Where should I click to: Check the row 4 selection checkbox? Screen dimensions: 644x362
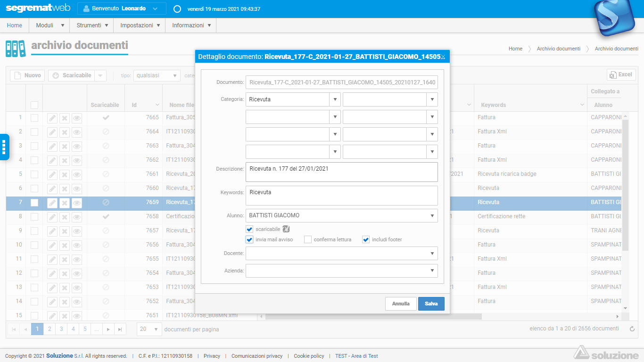(x=34, y=160)
